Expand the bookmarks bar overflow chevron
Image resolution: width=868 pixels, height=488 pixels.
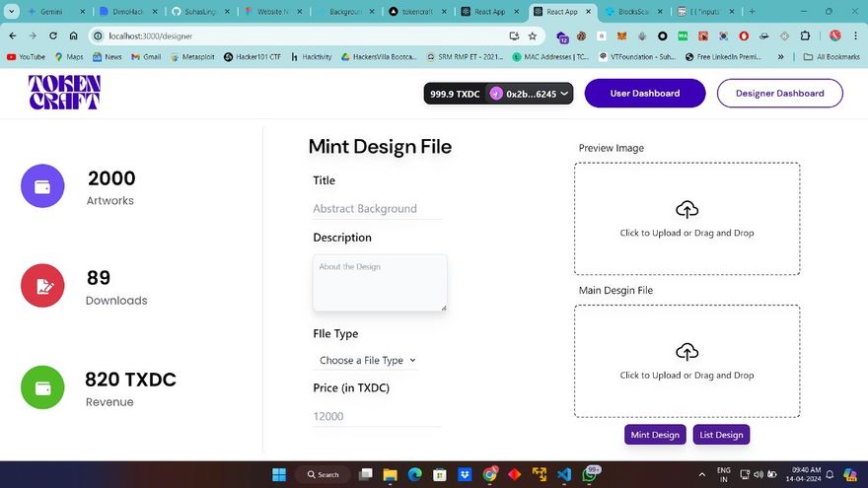point(781,57)
